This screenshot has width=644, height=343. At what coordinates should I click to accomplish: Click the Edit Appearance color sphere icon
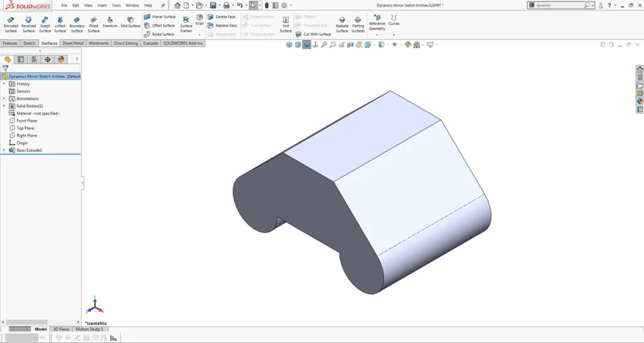(408, 45)
